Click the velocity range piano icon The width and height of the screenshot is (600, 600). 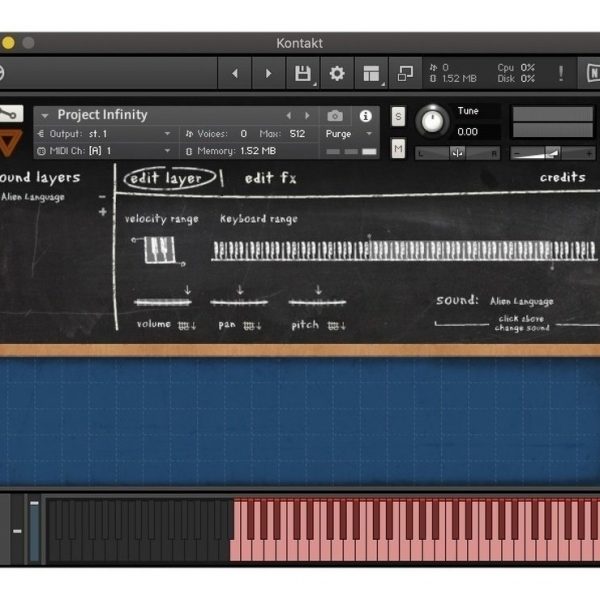(160, 250)
